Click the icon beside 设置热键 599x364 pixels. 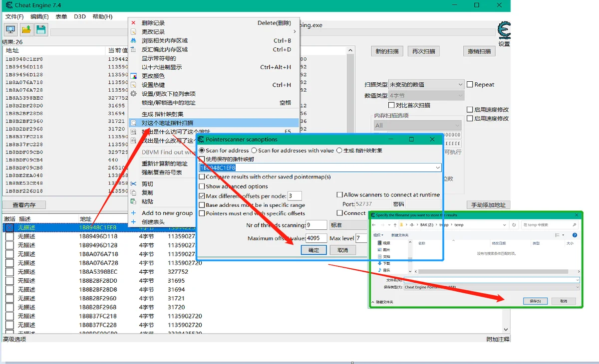click(133, 85)
